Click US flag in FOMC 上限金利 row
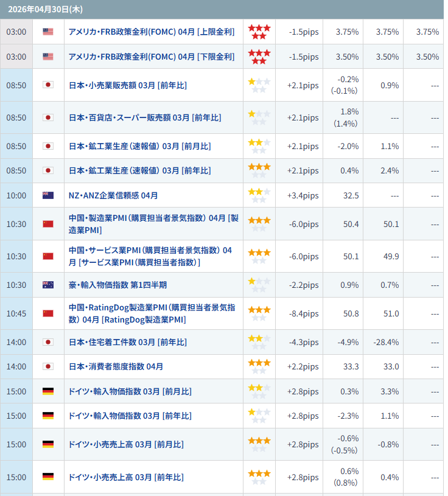448x496 pixels. pyautogui.click(x=48, y=32)
